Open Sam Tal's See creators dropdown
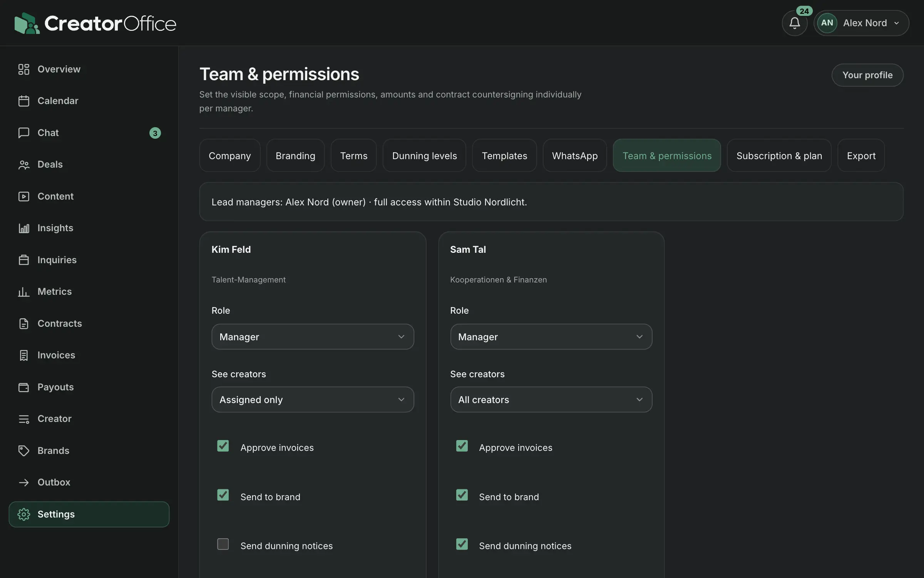The width and height of the screenshot is (924, 578). 551,400
